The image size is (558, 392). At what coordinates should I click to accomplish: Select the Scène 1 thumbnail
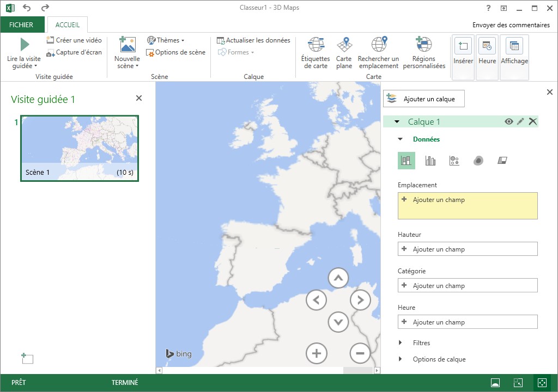click(x=80, y=148)
